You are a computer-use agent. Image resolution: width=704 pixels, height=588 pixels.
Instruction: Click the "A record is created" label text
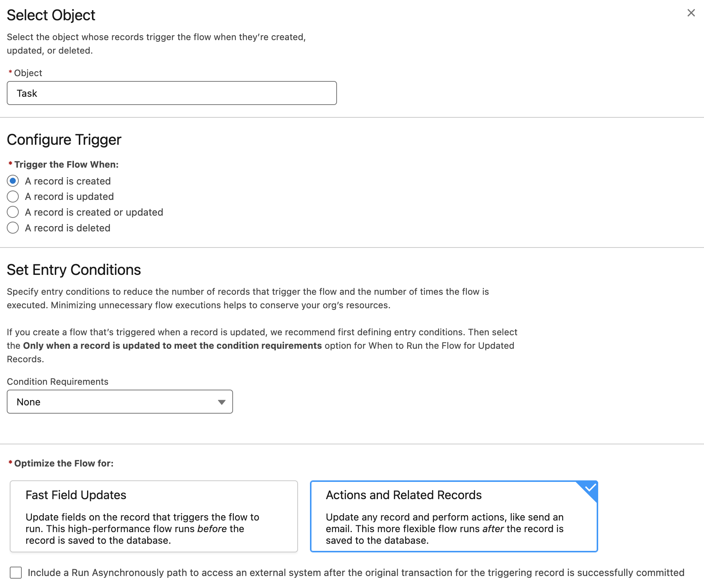[x=68, y=181]
